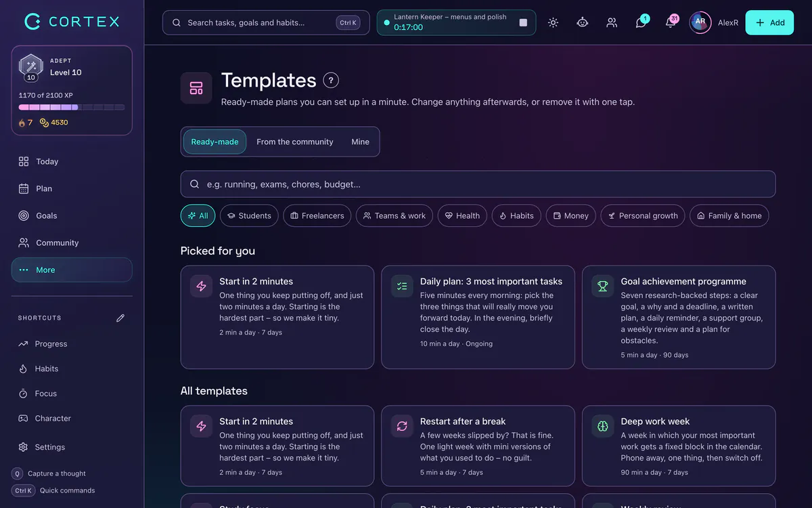Filter templates by Money
Image resolution: width=812 pixels, height=508 pixels.
point(571,215)
